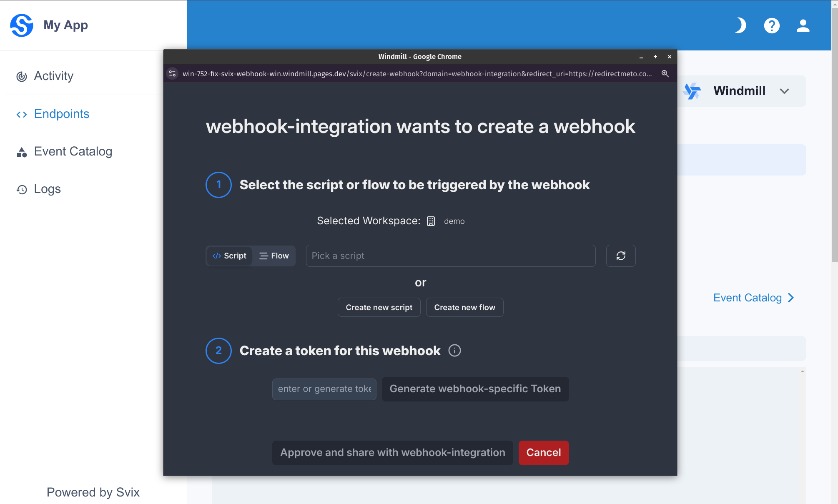
Task: Maximize the Windmill Chrome popup window
Action: point(655,57)
